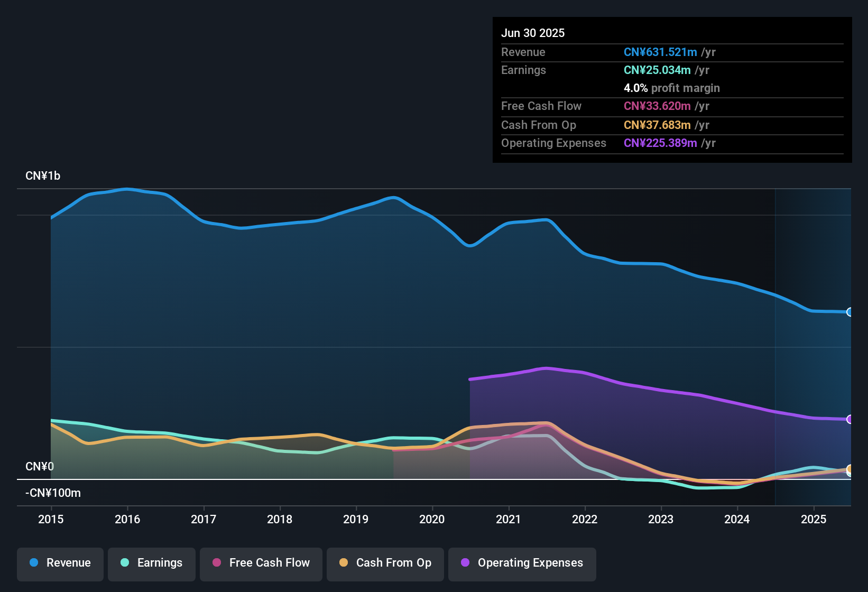Click the CN¥1b axis label

[43, 175]
